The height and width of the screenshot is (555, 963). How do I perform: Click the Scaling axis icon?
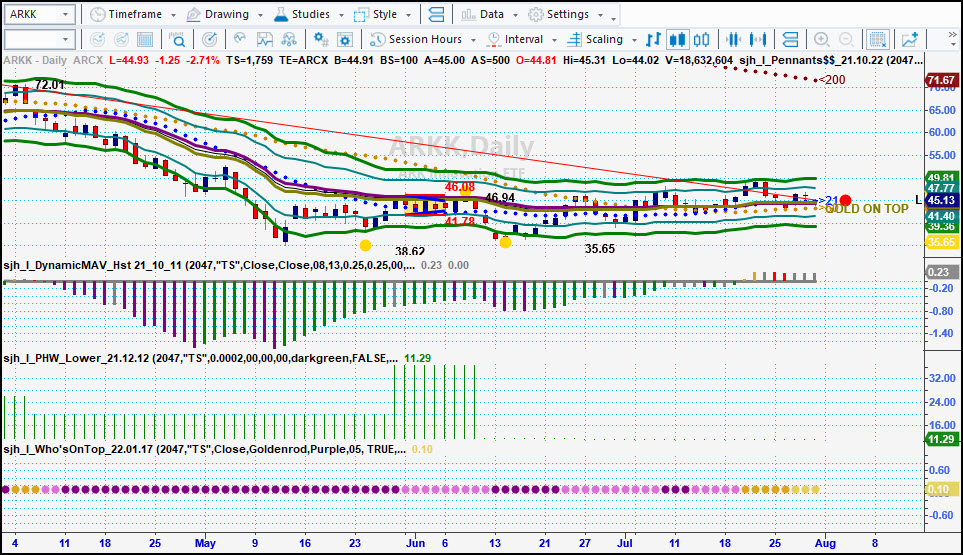[574, 40]
